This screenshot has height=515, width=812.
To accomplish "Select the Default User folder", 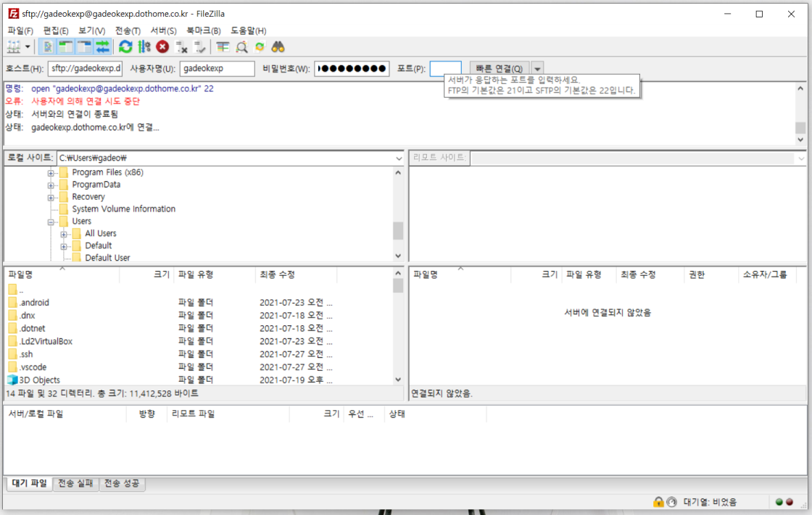I will [107, 257].
